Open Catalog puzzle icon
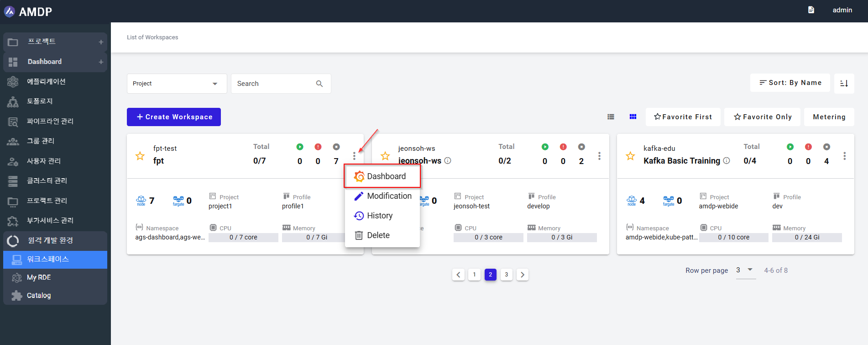Screen dimensions: 868x345 pyautogui.click(x=17, y=296)
